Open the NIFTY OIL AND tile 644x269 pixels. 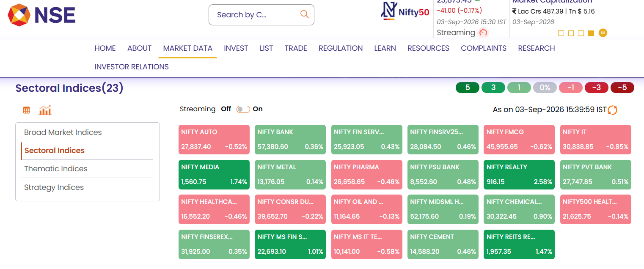coord(367,209)
